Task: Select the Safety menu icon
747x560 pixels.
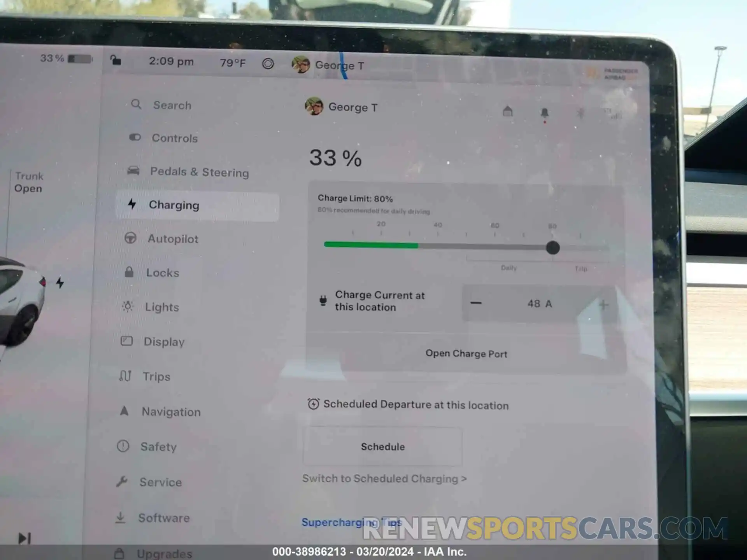Action: coord(129,445)
